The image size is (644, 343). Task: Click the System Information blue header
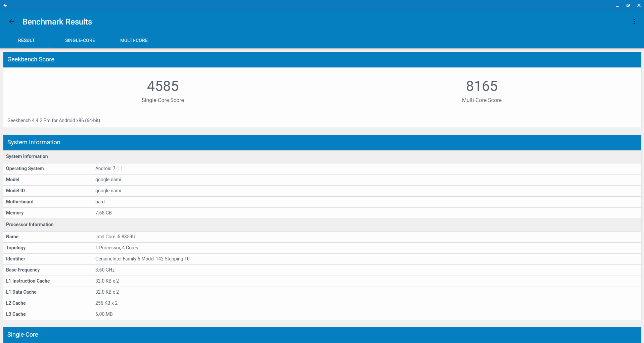click(x=34, y=142)
